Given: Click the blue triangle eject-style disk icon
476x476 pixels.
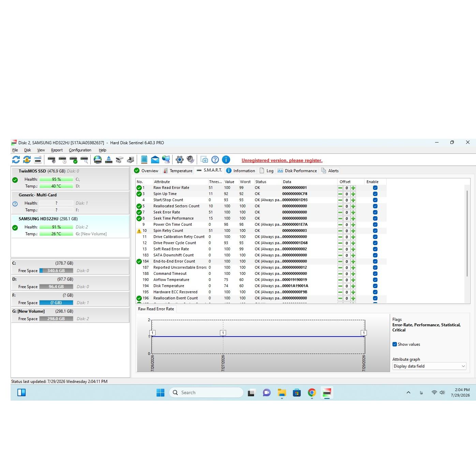Looking at the screenshot, I should tap(109, 160).
